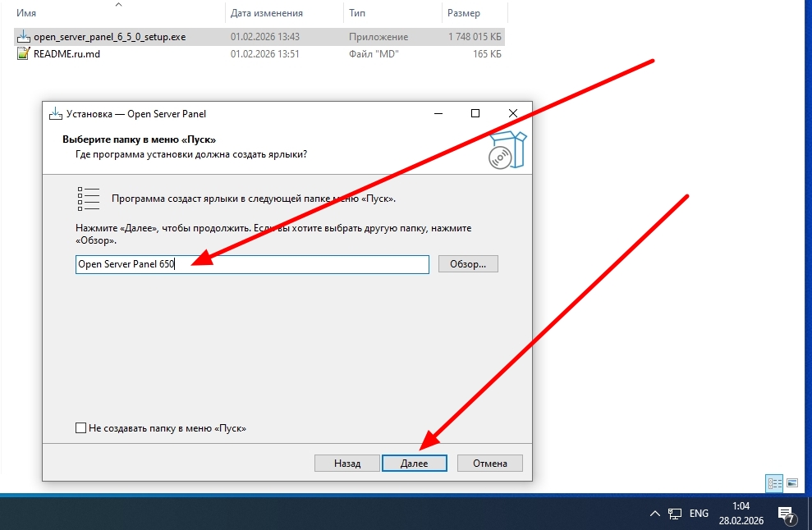Image resolution: width=812 pixels, height=530 pixels.
Task: Click the setup.exe installer file icon
Action: [x=23, y=37]
